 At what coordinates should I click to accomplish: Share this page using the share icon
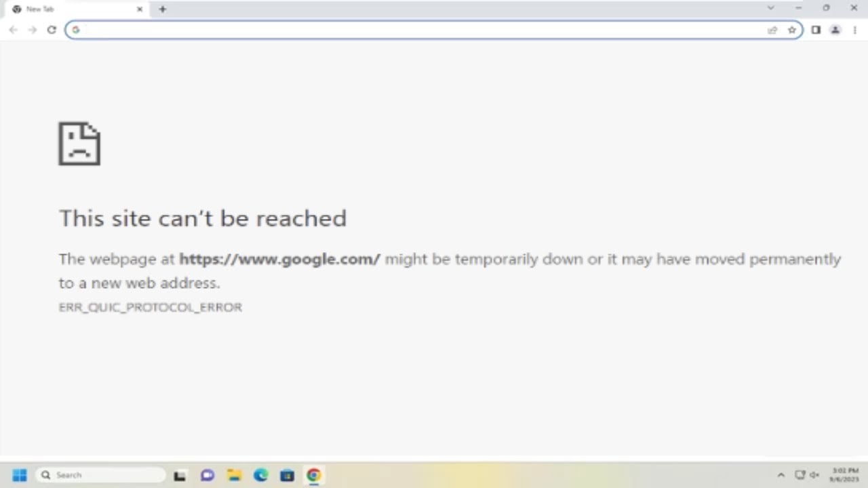pyautogui.click(x=772, y=30)
